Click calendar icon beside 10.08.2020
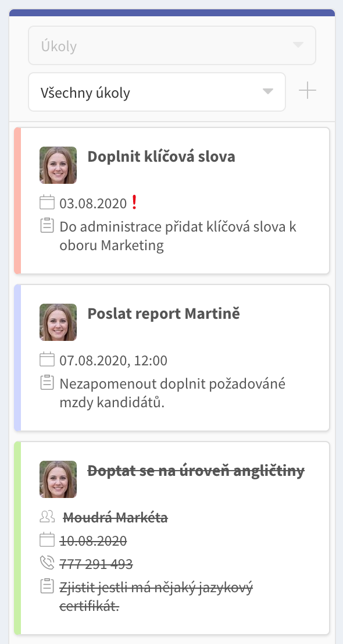Viewport: 343px width, 644px height. (x=47, y=540)
